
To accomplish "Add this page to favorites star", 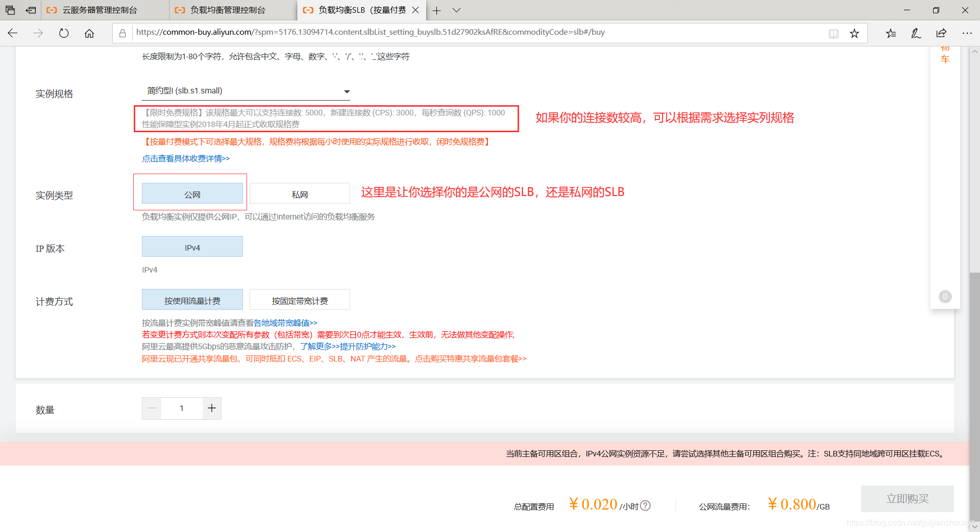I will (854, 34).
